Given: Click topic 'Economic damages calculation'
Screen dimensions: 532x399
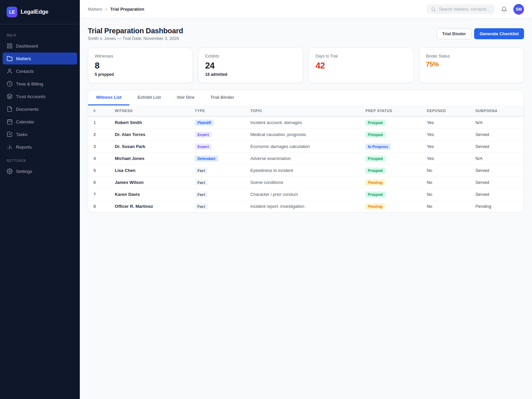Looking at the screenshot, I should click(280, 147).
